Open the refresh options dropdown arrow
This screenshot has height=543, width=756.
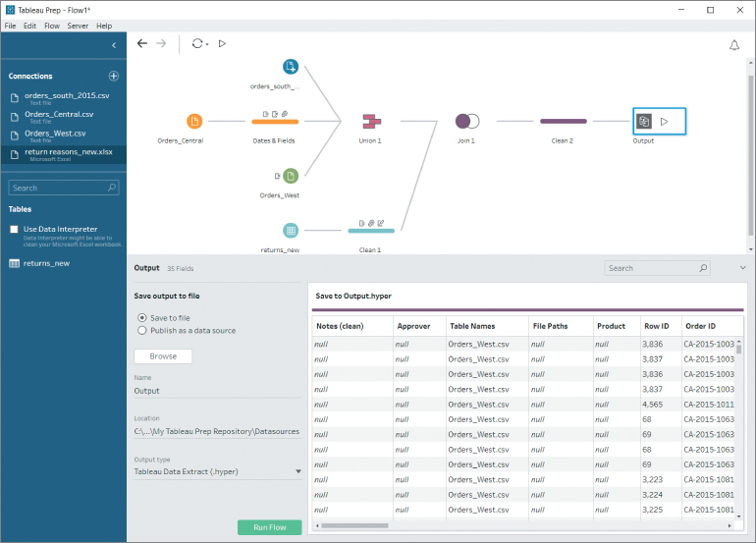207,44
